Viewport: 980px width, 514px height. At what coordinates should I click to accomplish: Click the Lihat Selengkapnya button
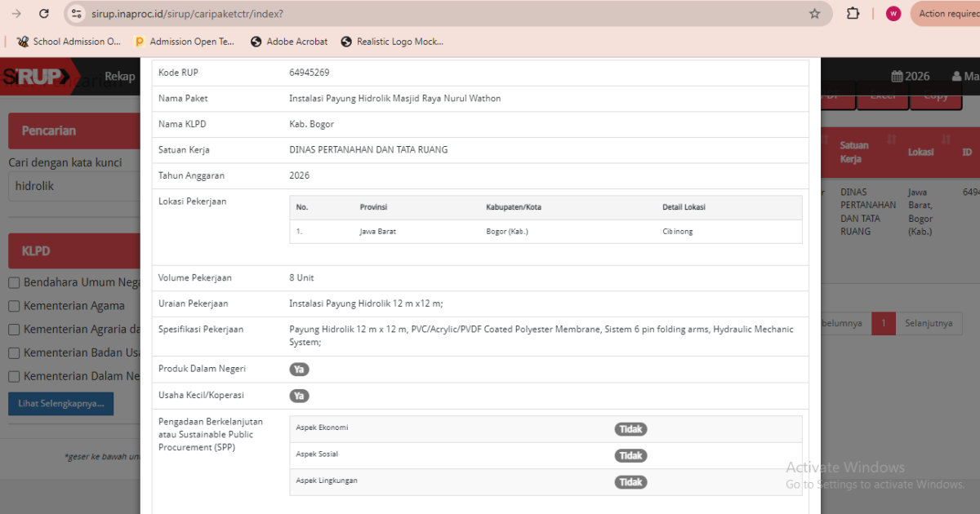click(61, 404)
